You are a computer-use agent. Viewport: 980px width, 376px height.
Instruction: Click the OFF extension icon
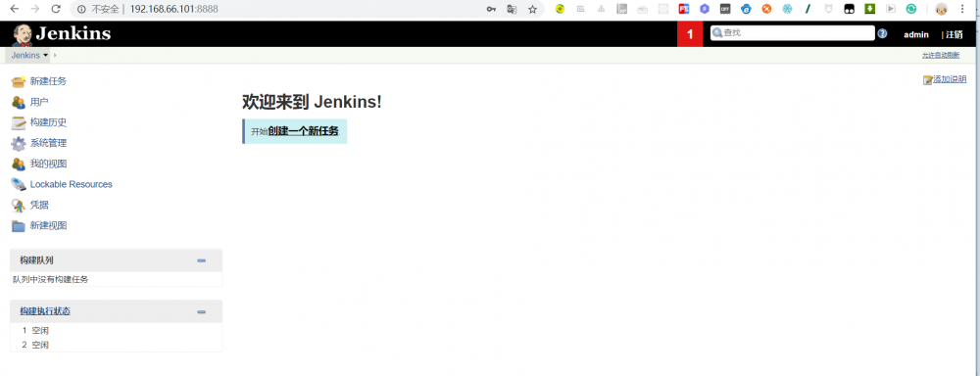click(725, 10)
